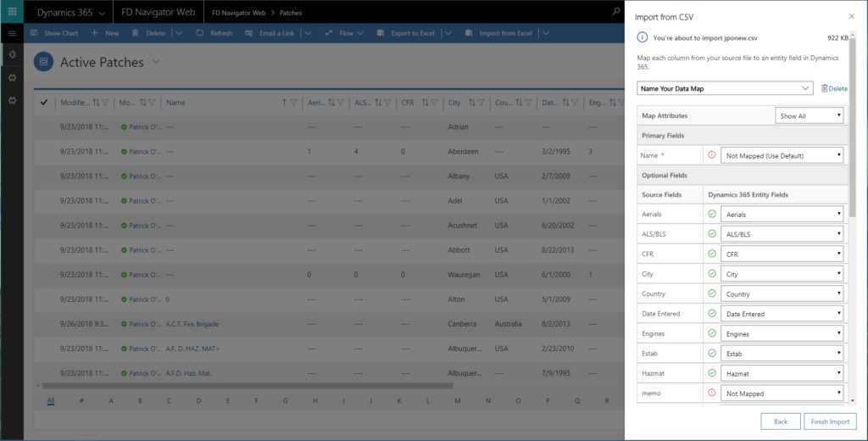
Task: Click the Active Patches entity icon
Action: tap(44, 62)
